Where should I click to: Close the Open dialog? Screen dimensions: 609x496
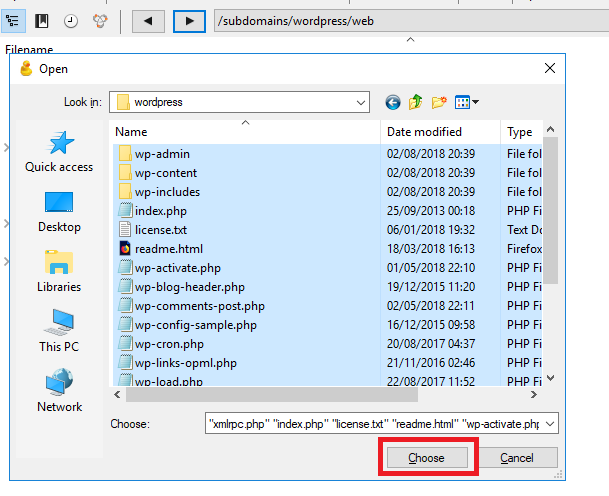coord(550,68)
